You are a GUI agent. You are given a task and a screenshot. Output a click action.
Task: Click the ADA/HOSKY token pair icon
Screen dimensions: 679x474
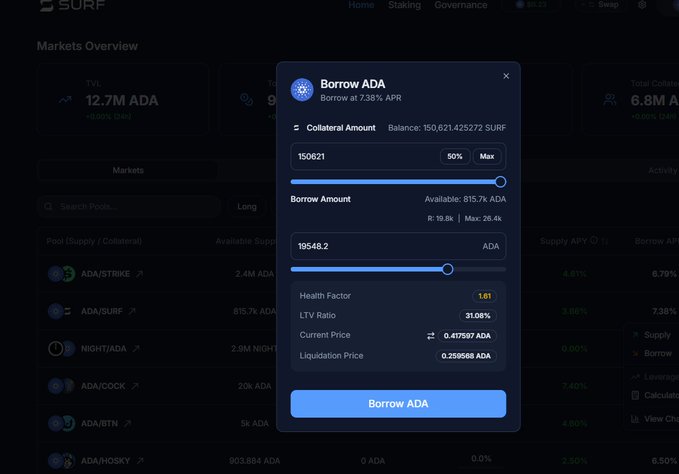tap(61, 461)
